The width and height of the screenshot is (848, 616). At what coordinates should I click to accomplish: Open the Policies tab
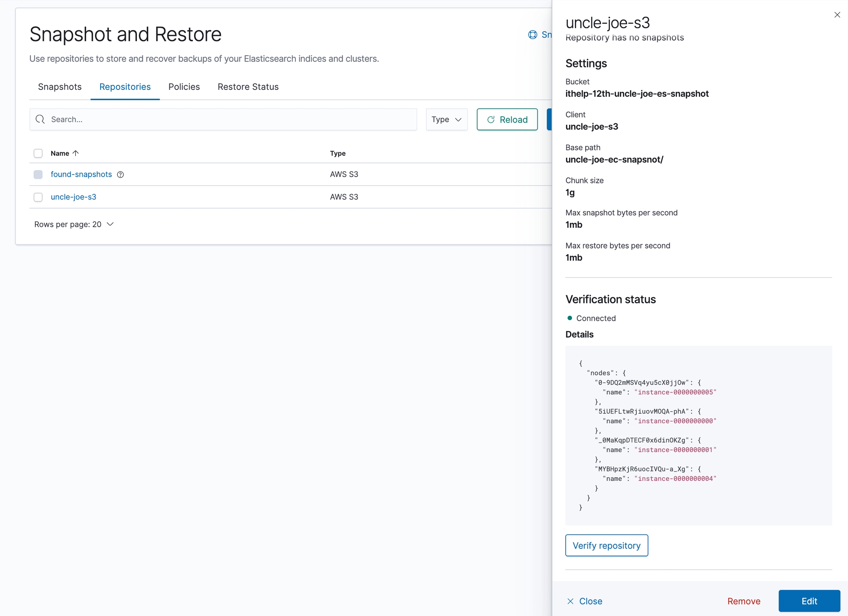pos(184,87)
